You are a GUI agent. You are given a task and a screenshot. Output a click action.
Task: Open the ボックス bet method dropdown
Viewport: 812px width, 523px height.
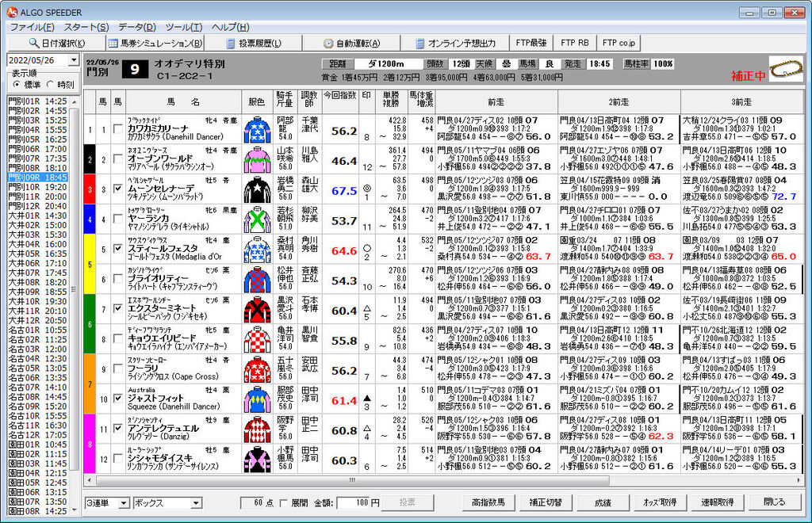196,503
